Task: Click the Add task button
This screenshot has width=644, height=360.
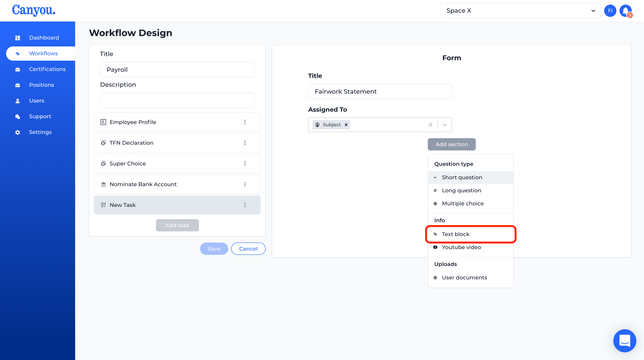Action: point(177,225)
